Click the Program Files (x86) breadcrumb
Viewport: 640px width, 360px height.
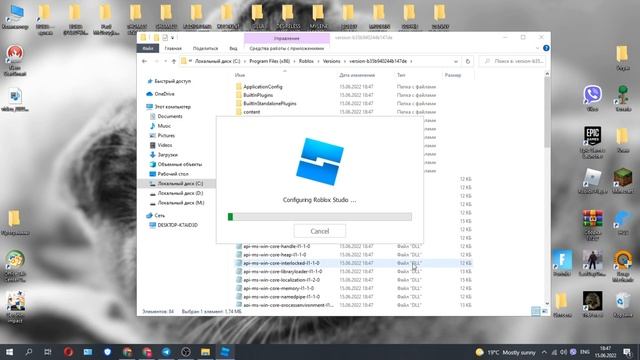pyautogui.click(x=269, y=61)
